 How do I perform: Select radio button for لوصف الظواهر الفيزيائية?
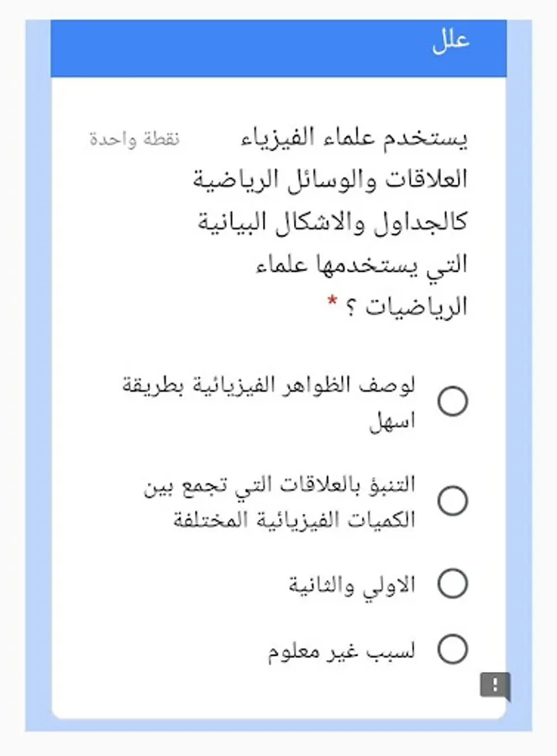[x=452, y=402]
